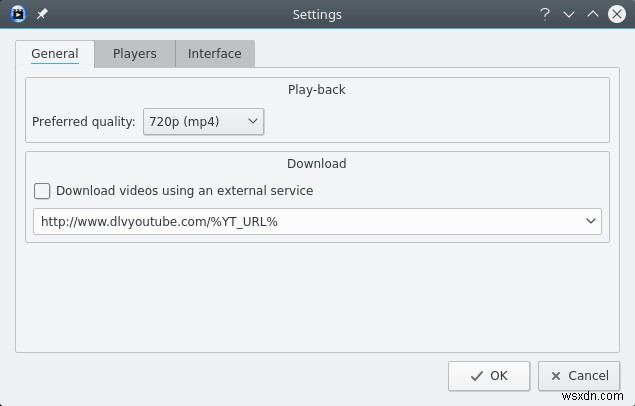
Task: Click the "Preferred quality:" label
Action: (x=84, y=122)
